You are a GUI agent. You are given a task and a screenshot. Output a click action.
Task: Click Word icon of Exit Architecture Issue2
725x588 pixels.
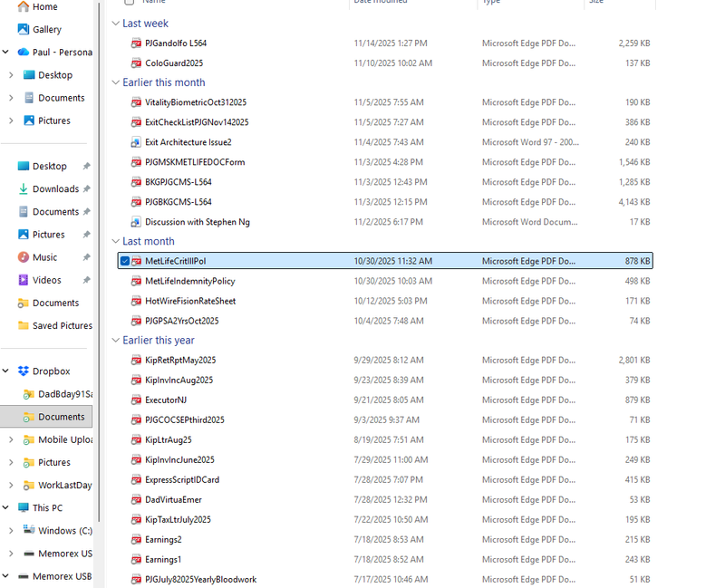[136, 142]
